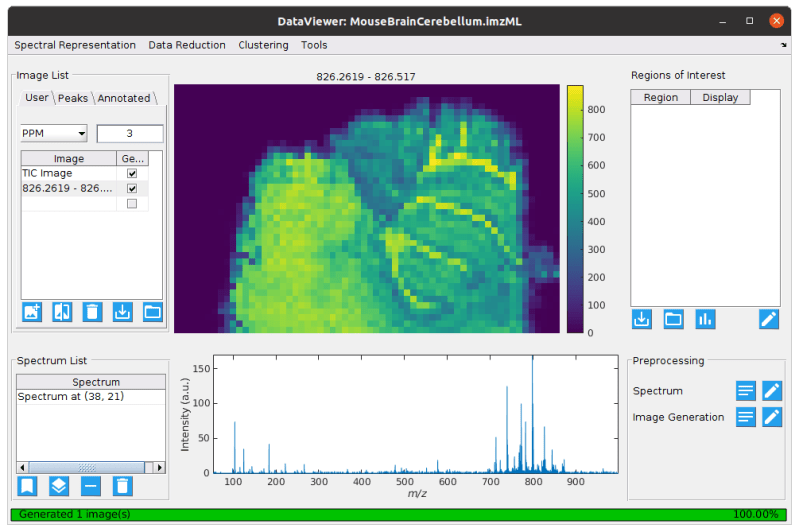This screenshot has height=532, width=799.
Task: Tick the empty checkbox in the blank image row
Action: pos(132,204)
